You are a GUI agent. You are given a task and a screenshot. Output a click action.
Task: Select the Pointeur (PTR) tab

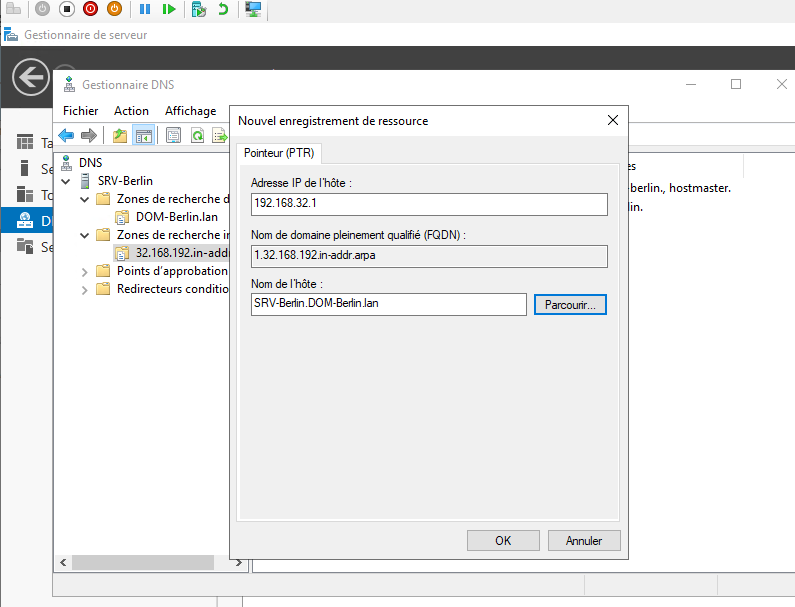click(279, 153)
